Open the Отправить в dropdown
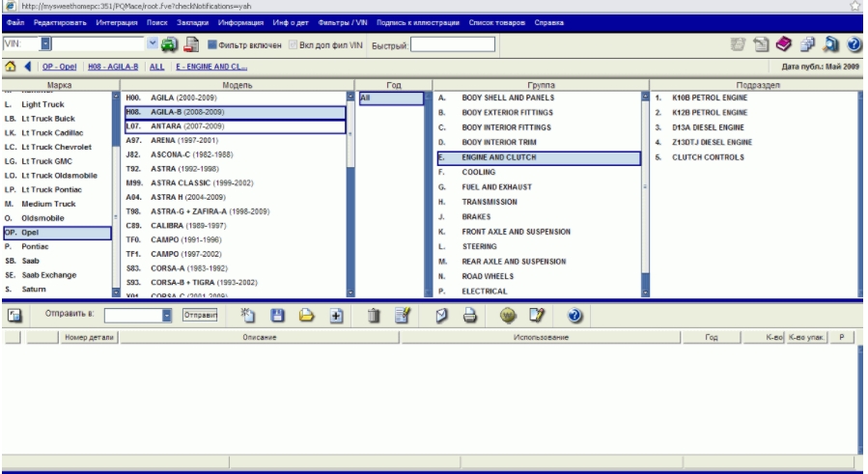 click(167, 316)
